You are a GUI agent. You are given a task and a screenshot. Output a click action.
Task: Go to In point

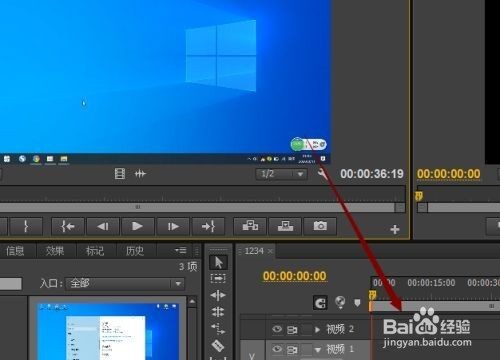tap(68, 227)
